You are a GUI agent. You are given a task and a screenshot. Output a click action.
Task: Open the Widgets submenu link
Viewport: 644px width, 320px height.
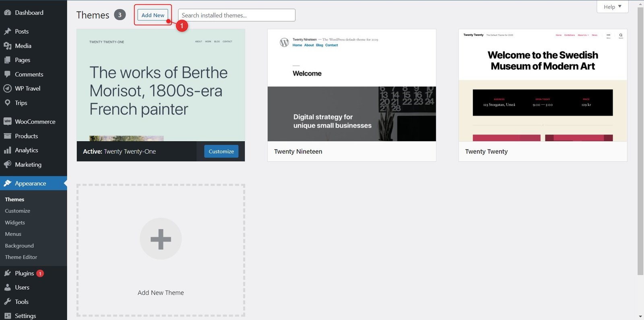(15, 223)
